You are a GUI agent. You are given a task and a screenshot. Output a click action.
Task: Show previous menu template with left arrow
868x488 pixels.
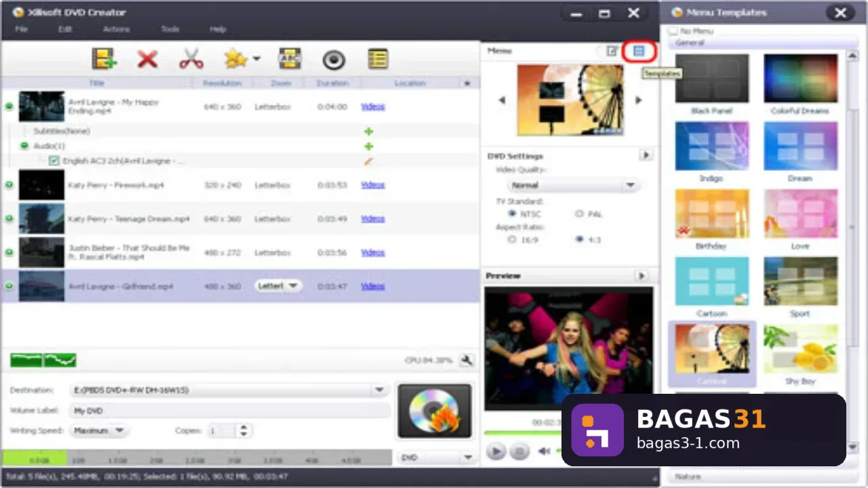[502, 100]
